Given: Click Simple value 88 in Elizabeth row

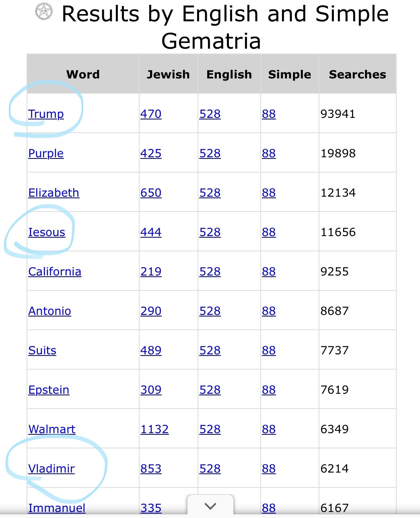Looking at the screenshot, I should [269, 193].
